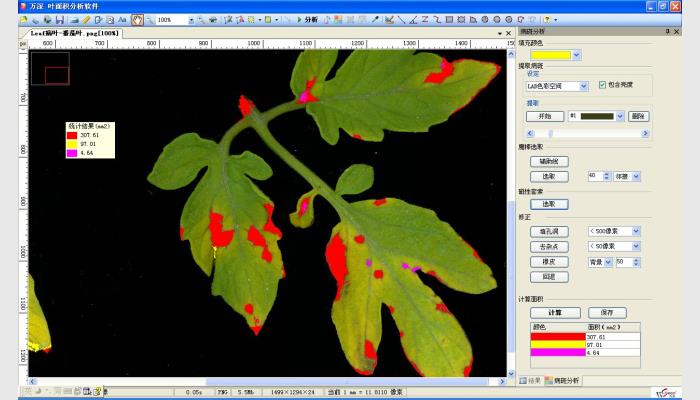Expand the <500像素 fill-hole dropdown
The width and height of the screenshot is (700, 400).
636,231
